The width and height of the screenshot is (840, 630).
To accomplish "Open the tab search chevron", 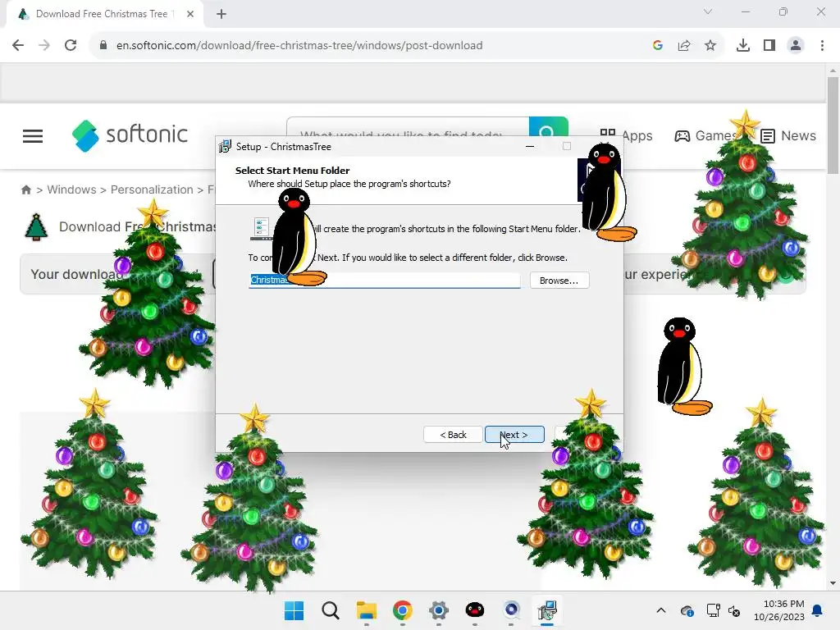I will [708, 11].
